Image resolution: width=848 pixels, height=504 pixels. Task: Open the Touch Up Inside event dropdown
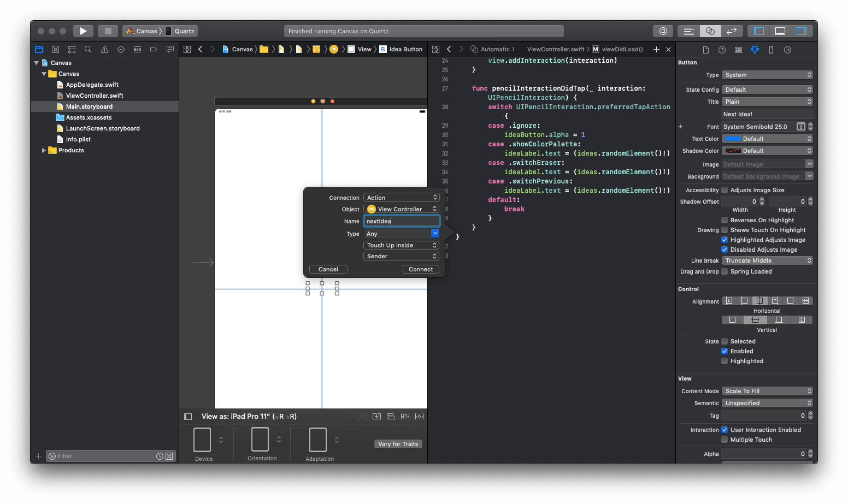point(401,245)
